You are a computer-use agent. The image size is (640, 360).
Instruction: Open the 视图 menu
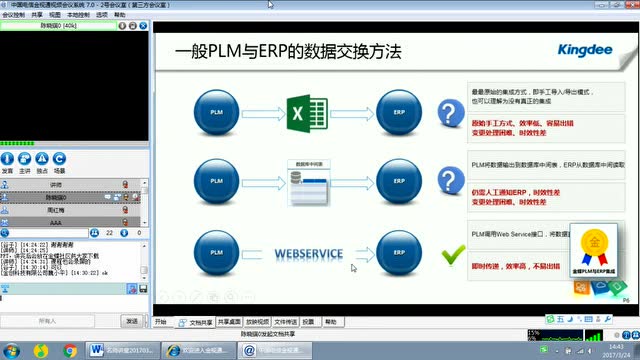pyautogui.click(x=55, y=15)
